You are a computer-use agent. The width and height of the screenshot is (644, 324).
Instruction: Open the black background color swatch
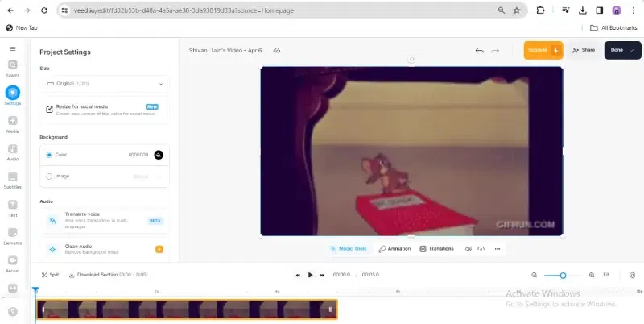point(159,155)
